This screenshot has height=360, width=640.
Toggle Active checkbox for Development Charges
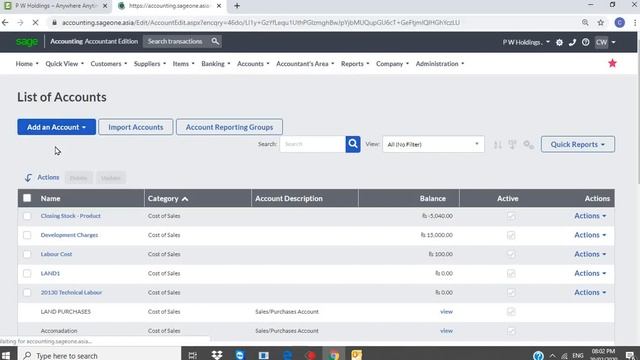(511, 235)
